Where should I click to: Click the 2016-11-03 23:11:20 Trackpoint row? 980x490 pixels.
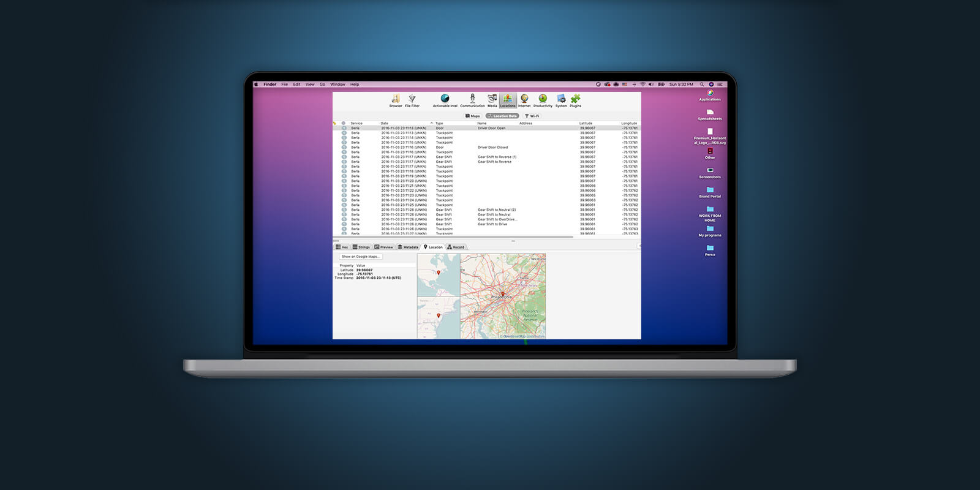click(x=486, y=181)
